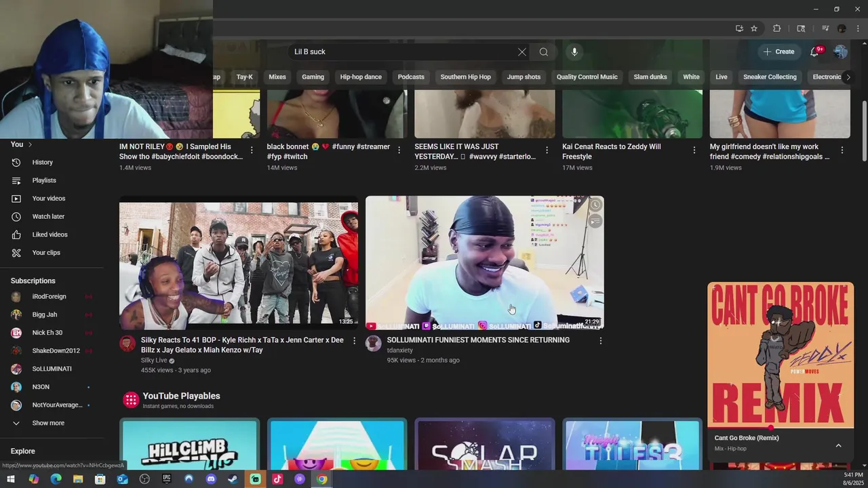Image resolution: width=868 pixels, height=488 pixels.
Task: Open options for Silky Reacts video
Action: point(354,340)
